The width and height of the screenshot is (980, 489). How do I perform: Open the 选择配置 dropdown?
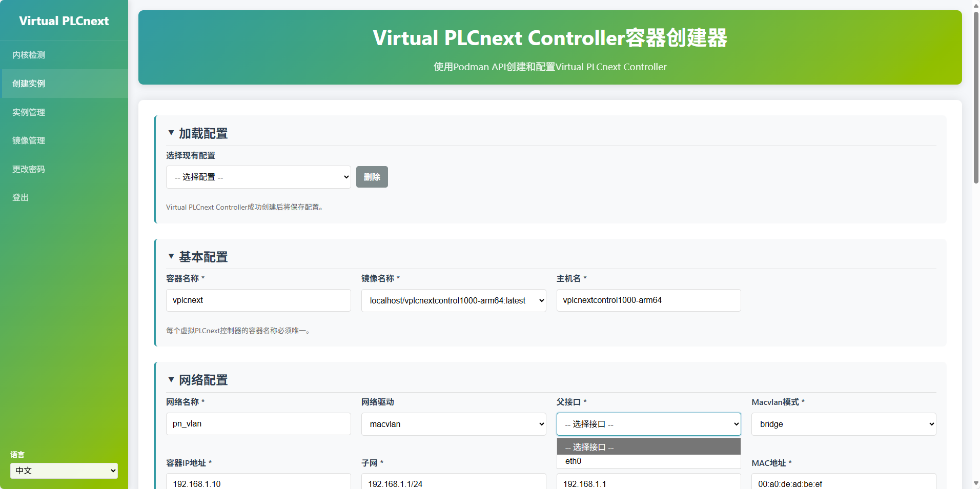pos(258,177)
